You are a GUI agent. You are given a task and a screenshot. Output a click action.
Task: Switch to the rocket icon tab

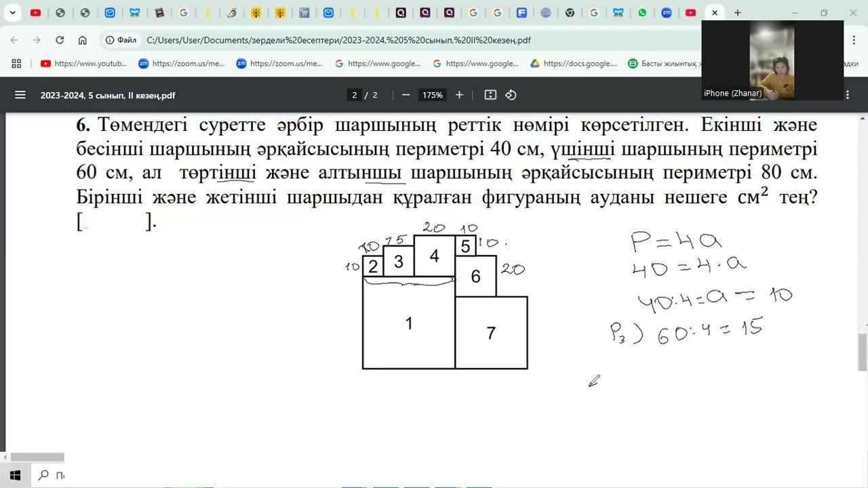pyautogui.click(x=232, y=12)
